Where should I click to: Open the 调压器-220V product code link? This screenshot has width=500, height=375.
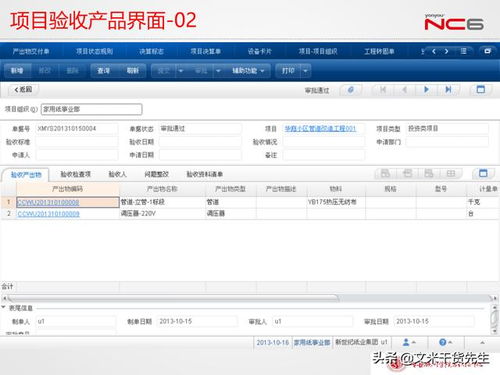(x=49, y=214)
